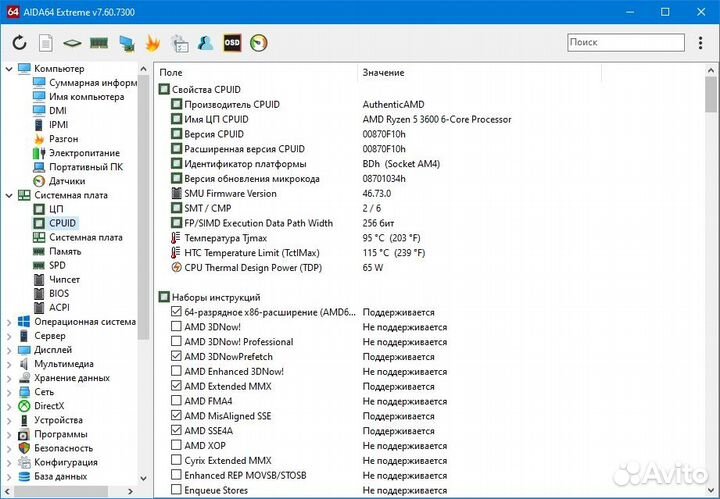
Task: Click the Свойства CPUID group header
Action: [x=200, y=90]
